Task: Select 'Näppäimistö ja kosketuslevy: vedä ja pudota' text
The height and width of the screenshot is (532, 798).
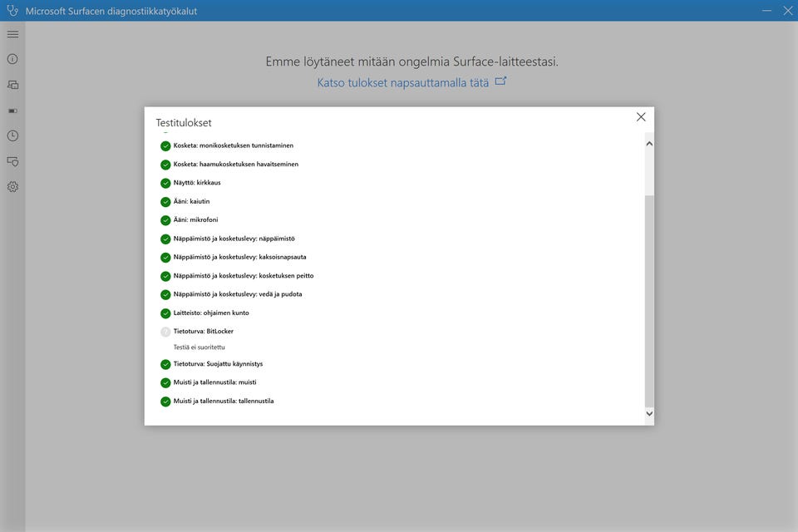Action: point(238,293)
